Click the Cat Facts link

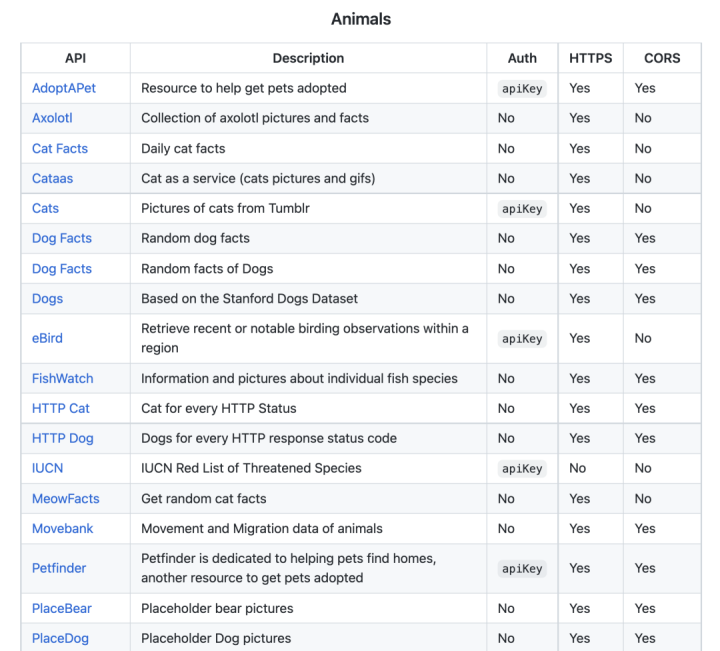(x=60, y=148)
